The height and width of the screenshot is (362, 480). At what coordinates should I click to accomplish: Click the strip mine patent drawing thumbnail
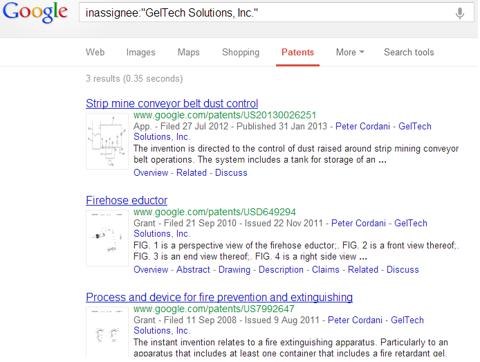107,141
